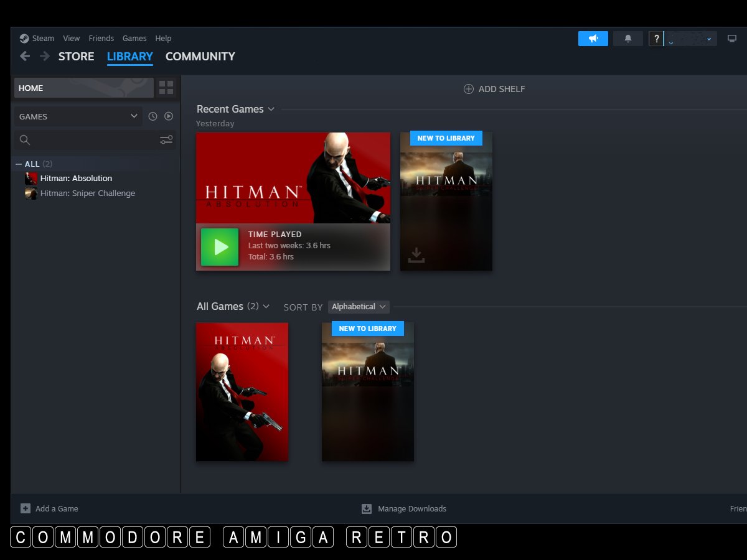This screenshot has height=560, width=747.
Task: Click the download icon on Sniper Challenge
Action: coord(416,255)
